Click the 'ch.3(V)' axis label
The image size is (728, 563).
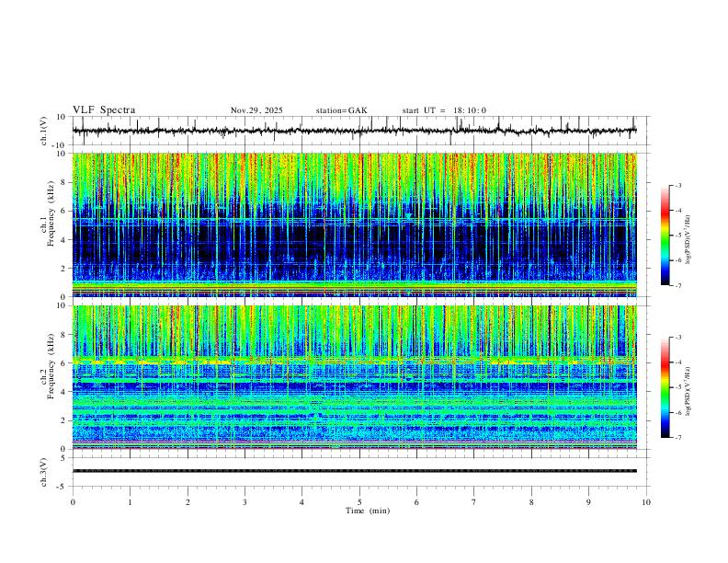pyautogui.click(x=44, y=473)
